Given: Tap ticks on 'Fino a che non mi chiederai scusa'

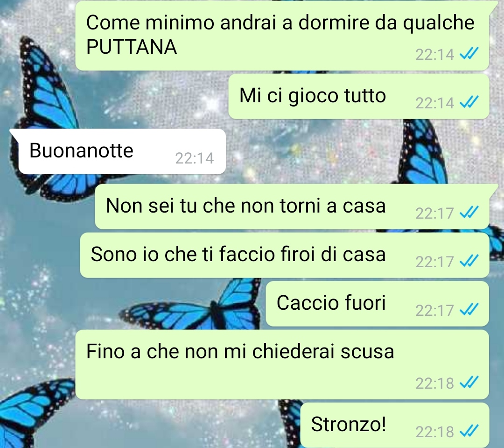Looking at the screenshot, I should point(469,382).
